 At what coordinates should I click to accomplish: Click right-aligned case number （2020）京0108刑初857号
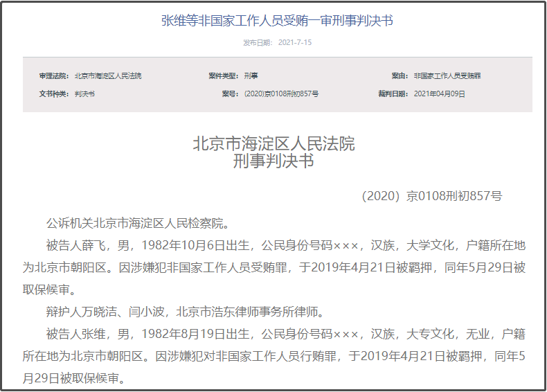pos(432,196)
